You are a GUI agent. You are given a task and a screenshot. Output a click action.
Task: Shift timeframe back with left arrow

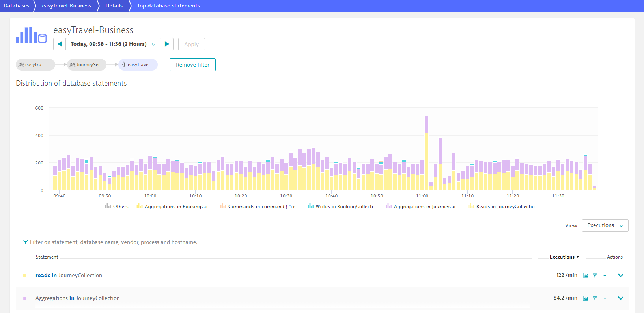[x=60, y=44]
